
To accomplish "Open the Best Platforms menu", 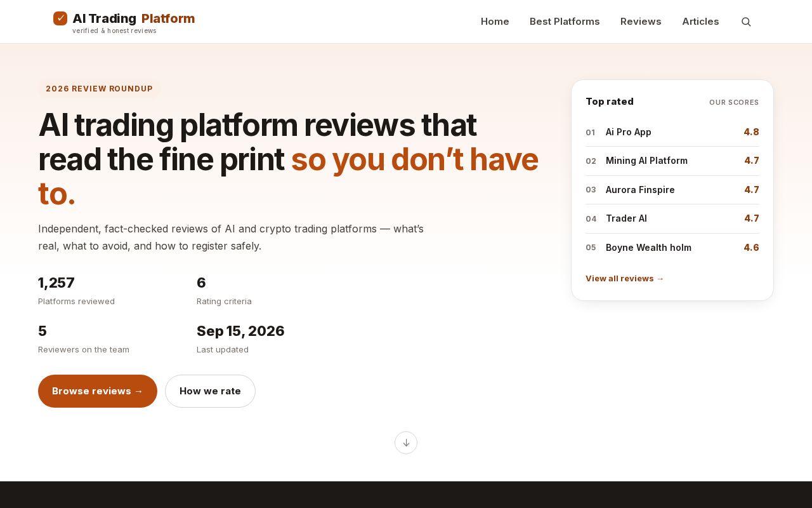I will tap(565, 22).
